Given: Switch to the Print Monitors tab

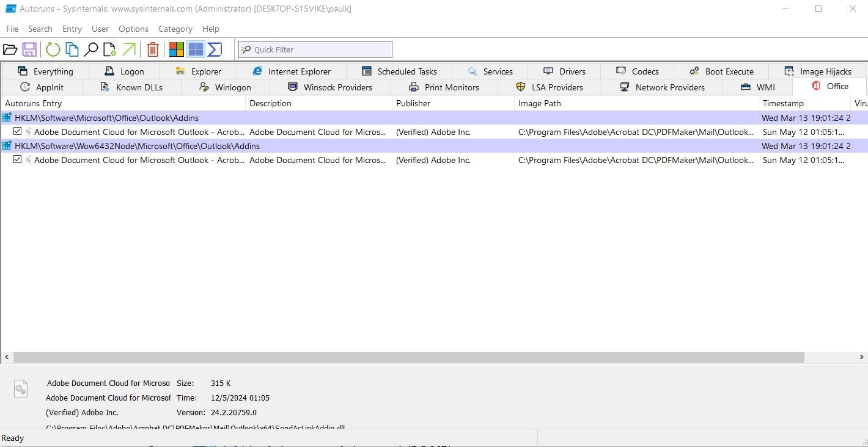Looking at the screenshot, I should click(444, 87).
